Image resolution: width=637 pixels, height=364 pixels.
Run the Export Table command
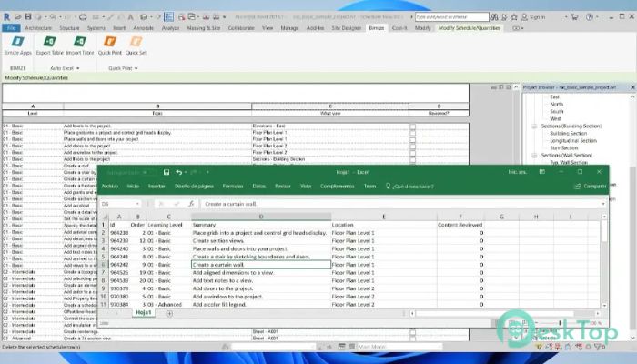coord(49,45)
